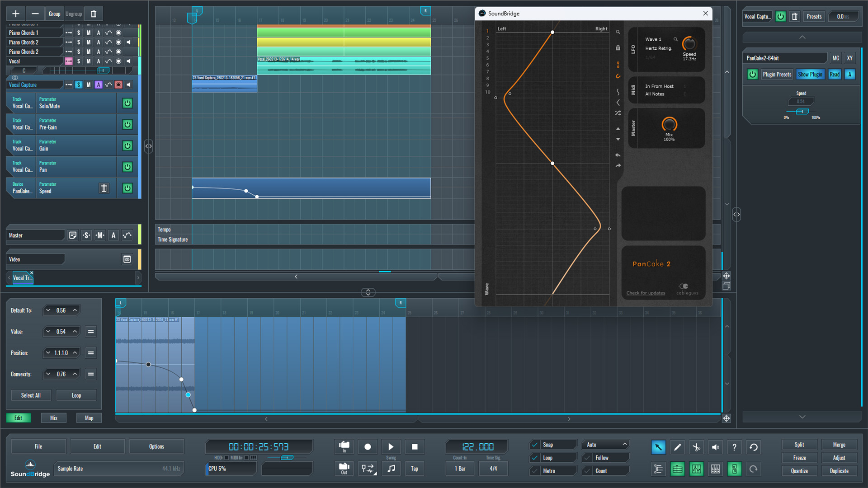Screen dimensions: 868x488
Task: Click the PanCake redo arrow icon
Action: tap(618, 165)
